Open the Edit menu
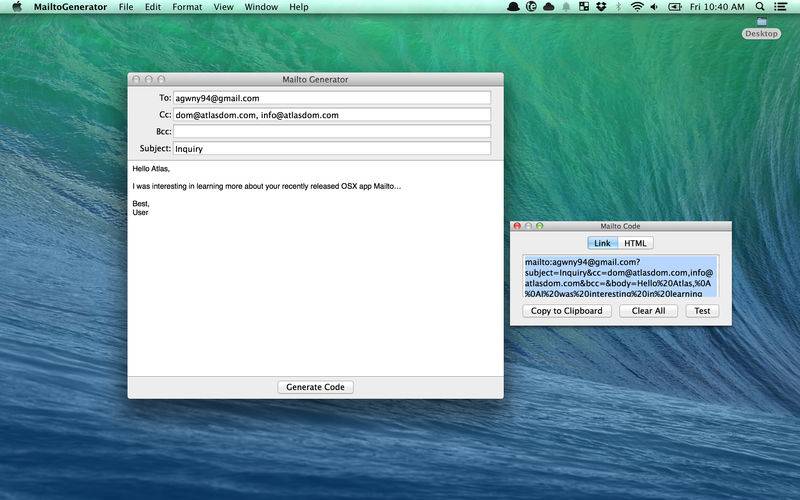 click(153, 7)
